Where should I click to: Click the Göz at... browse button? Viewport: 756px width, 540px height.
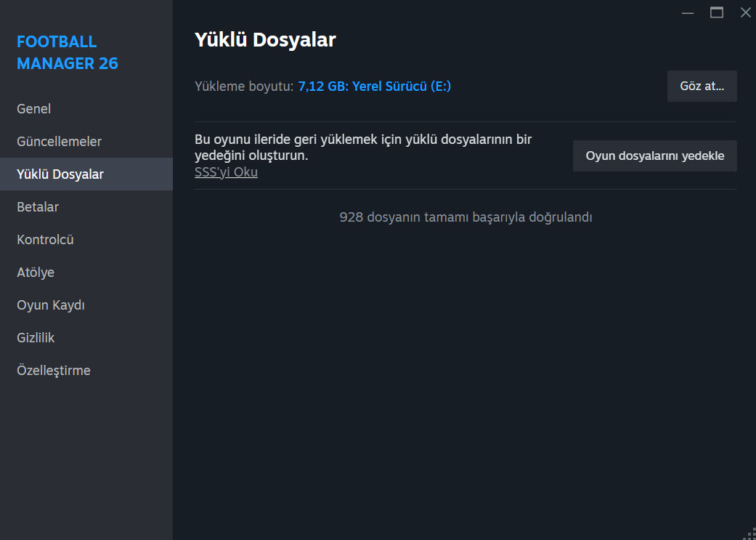702,86
